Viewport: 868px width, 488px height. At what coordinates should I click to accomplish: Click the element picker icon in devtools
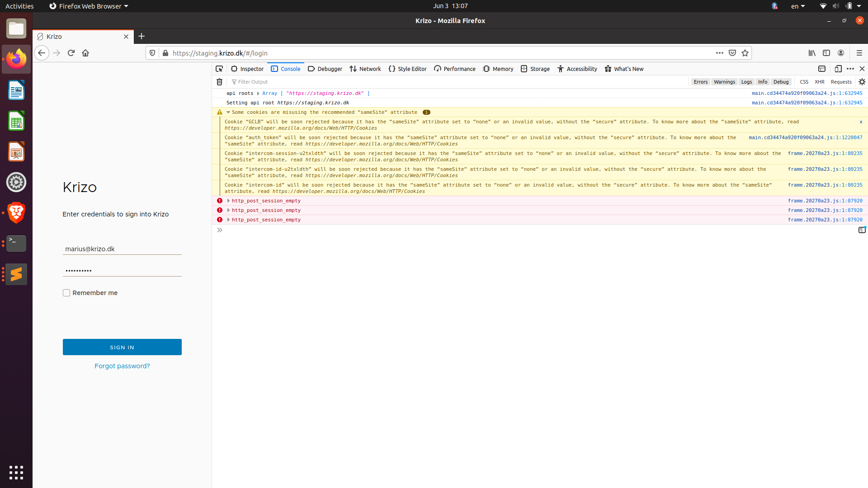pyautogui.click(x=219, y=69)
